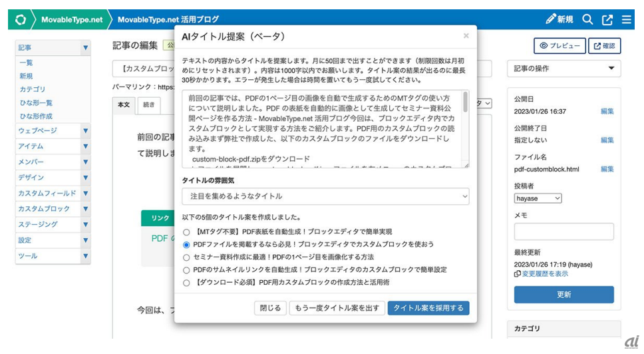This screenshot has height=354, width=644.
Task: Click MovableType.net 活用ブログ breadcrumb
Action: pyautogui.click(x=168, y=19)
